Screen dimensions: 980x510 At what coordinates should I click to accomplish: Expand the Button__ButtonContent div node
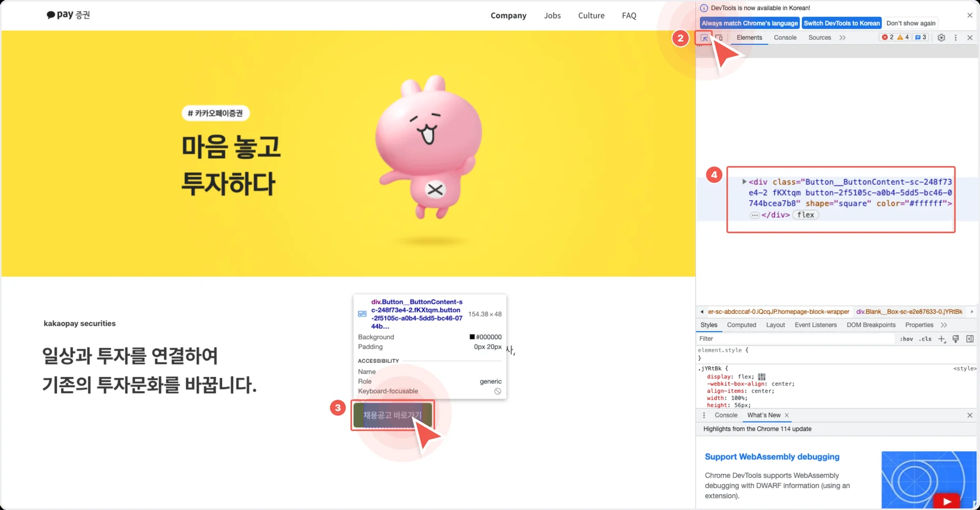[744, 182]
